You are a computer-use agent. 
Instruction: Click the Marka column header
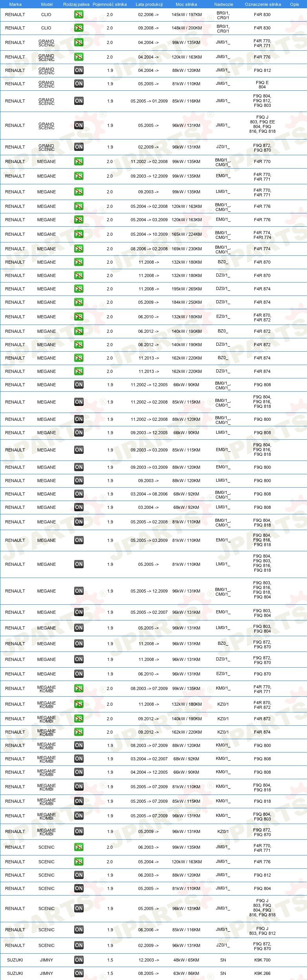(15, 4)
